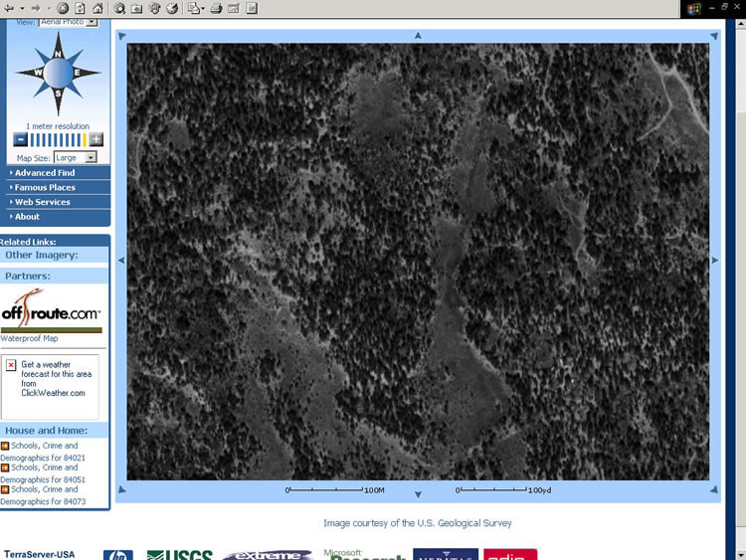Click the Edit page toolbar icon
The width and height of the screenshot is (746, 560).
[x=234, y=8]
